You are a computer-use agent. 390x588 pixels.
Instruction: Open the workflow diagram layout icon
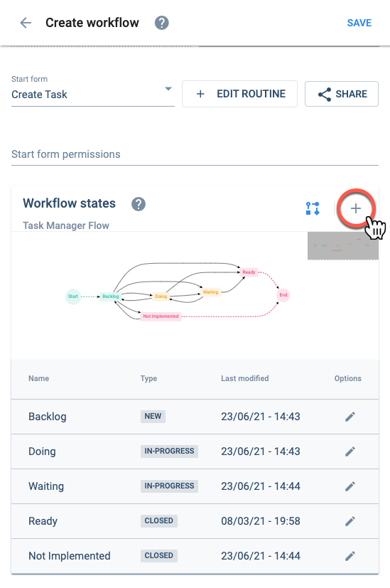[x=313, y=208]
